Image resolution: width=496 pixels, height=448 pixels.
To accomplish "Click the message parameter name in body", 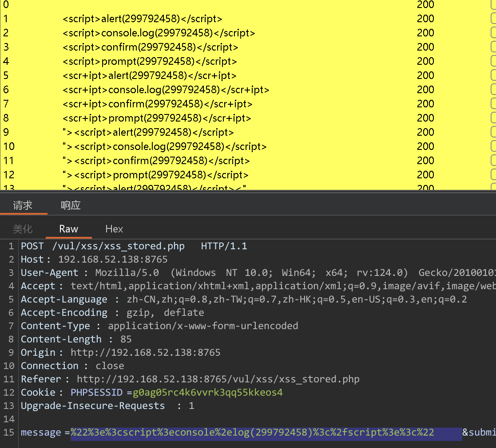I will (41, 432).
